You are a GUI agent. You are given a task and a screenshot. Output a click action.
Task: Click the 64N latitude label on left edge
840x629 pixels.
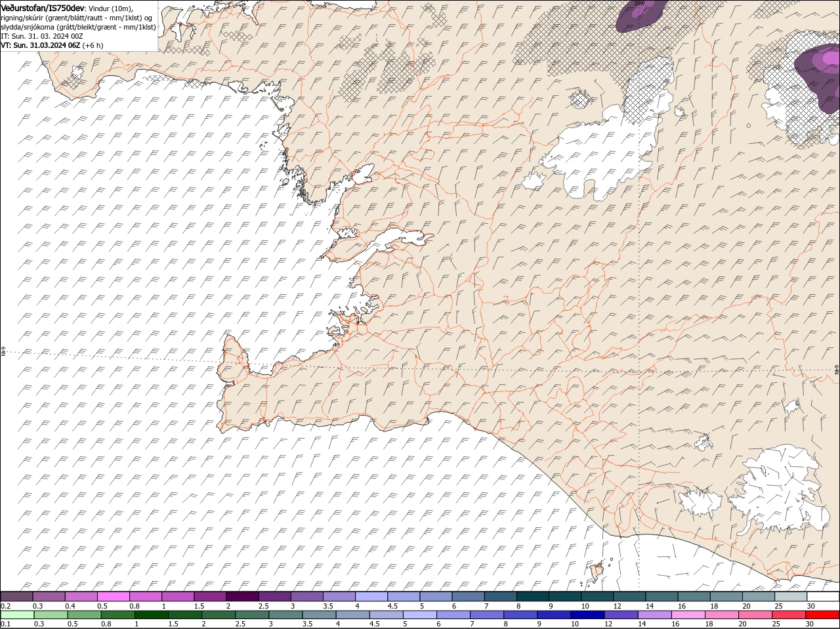click(x=3, y=352)
